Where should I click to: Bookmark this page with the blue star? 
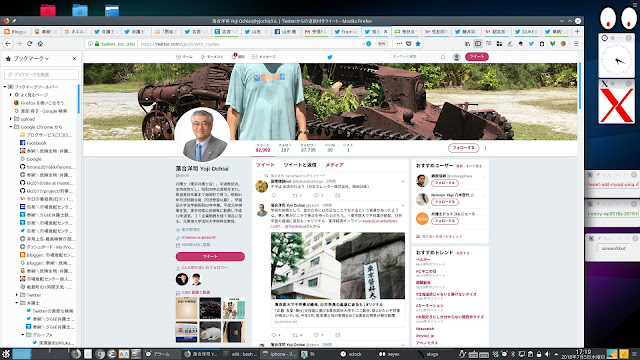click(x=418, y=44)
